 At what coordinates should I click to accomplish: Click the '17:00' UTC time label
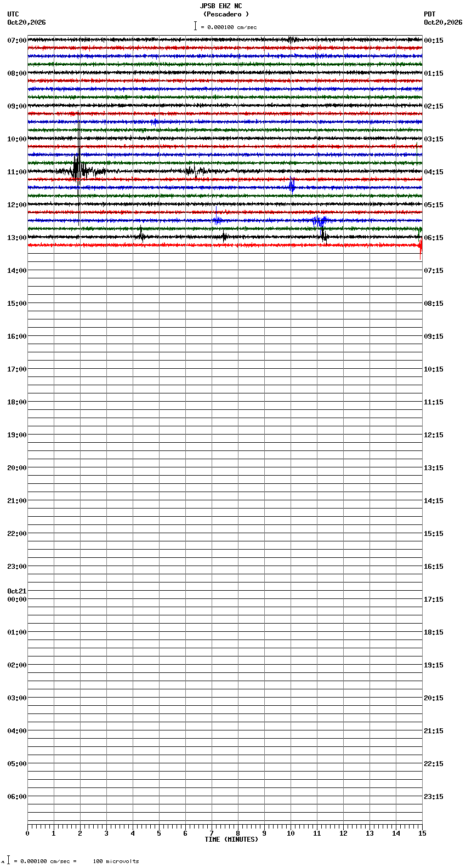pyautogui.click(x=17, y=369)
